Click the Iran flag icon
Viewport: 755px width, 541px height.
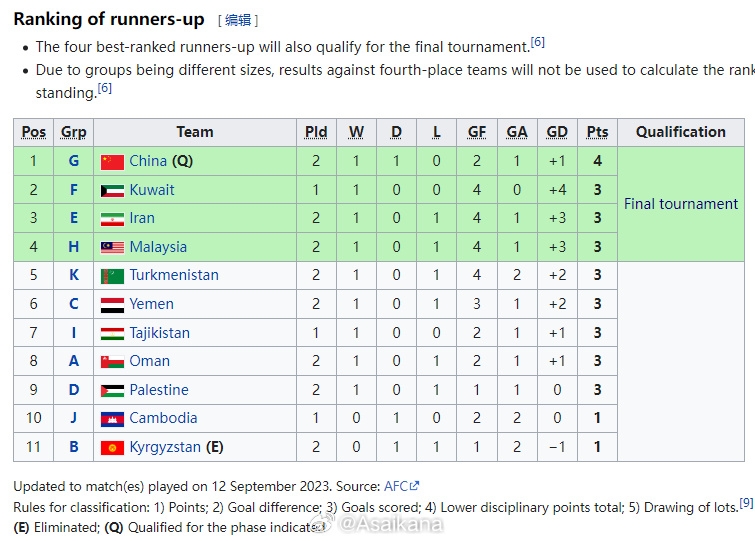[x=112, y=219]
